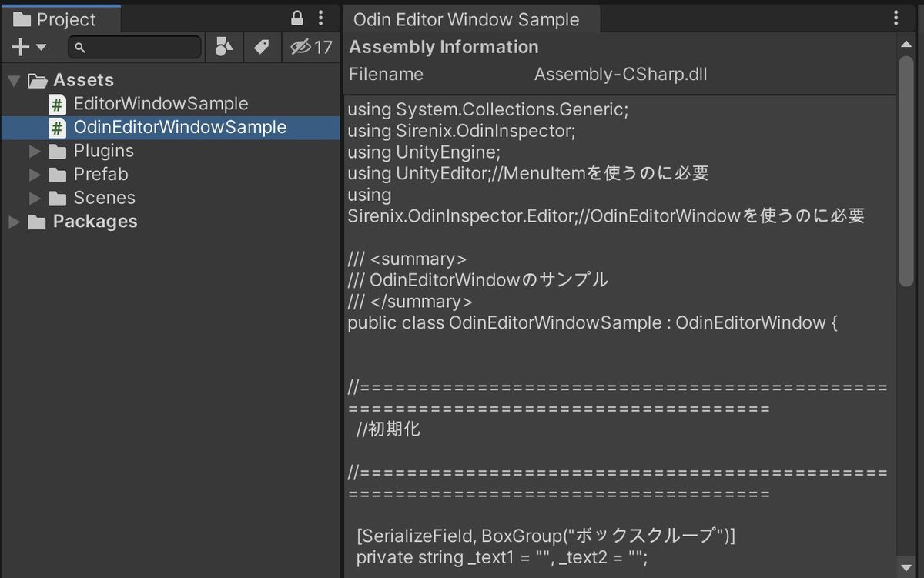
Task: Click the Filename label
Action: point(386,75)
